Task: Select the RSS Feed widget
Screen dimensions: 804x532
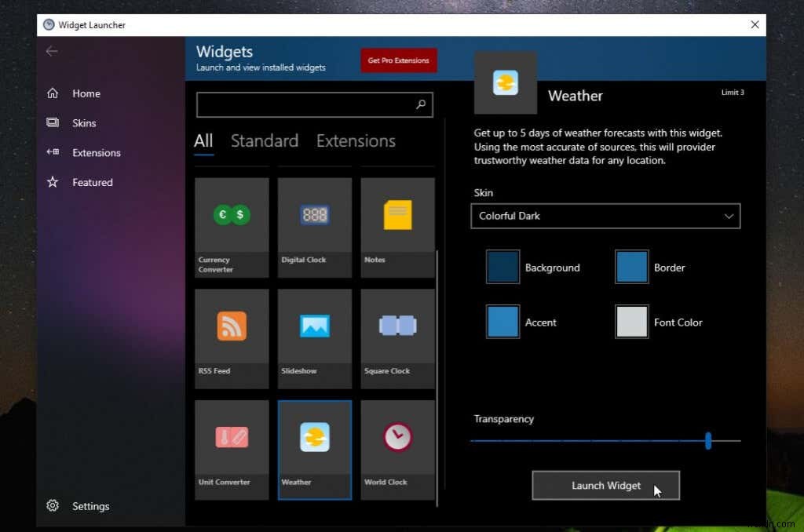Action: (231, 336)
